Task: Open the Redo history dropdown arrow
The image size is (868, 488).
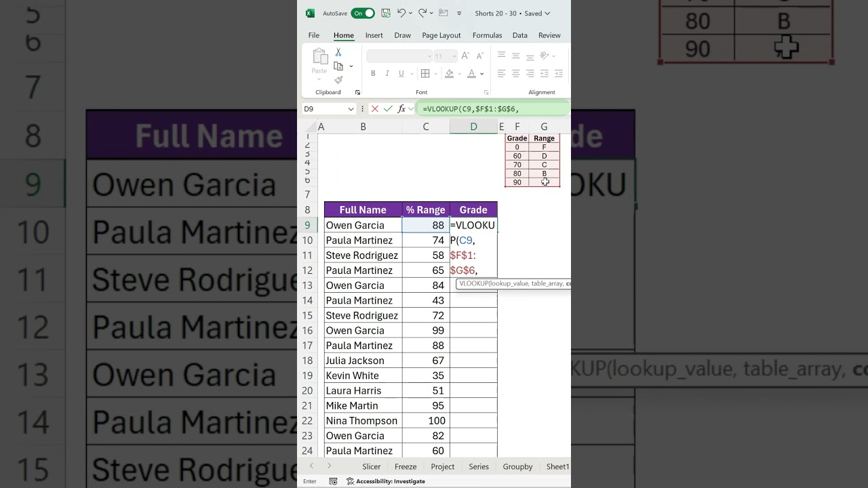Action: (431, 13)
